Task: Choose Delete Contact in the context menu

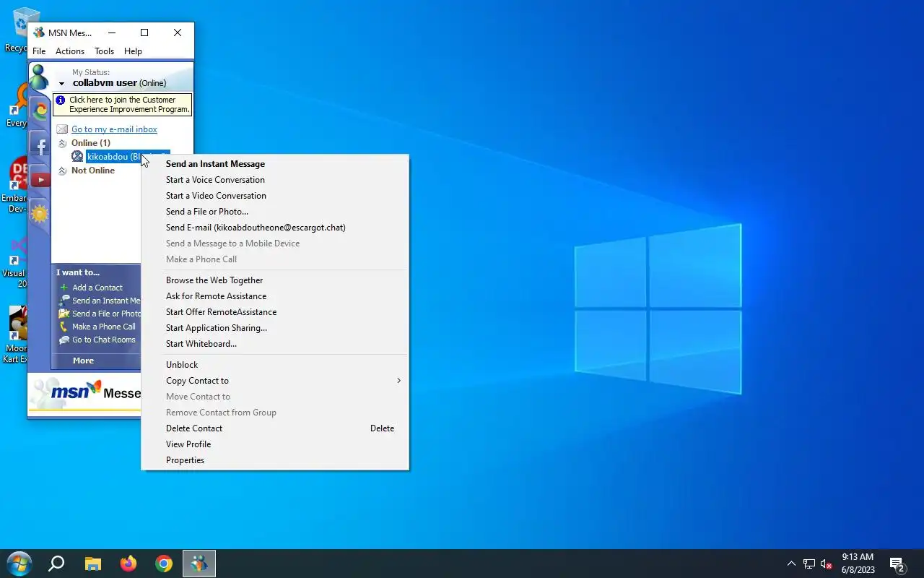Action: [x=275, y=428]
